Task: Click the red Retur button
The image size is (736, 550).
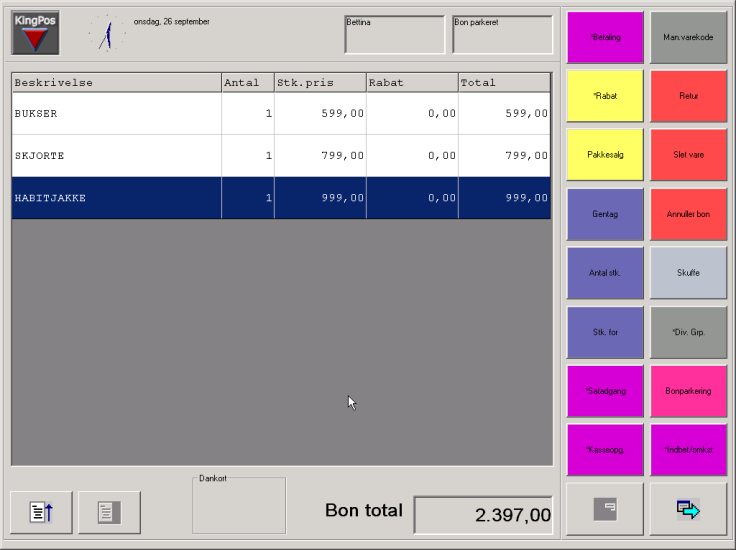Action: click(688, 96)
